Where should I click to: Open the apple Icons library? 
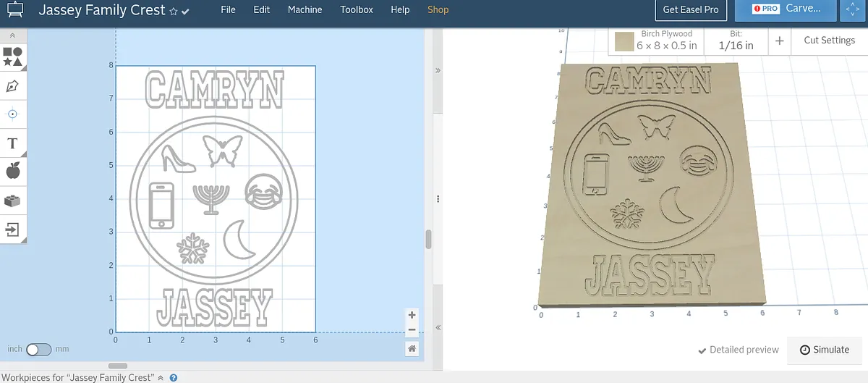click(12, 172)
